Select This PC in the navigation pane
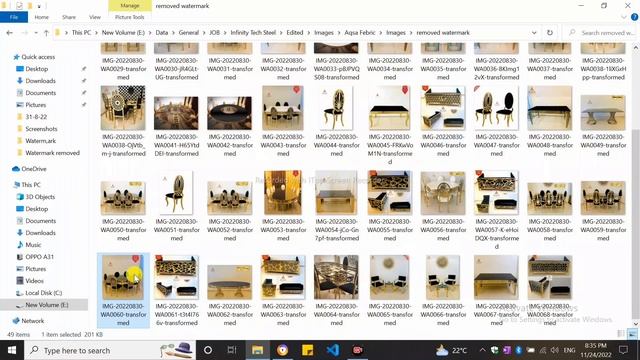The width and height of the screenshot is (640, 360). tap(31, 185)
